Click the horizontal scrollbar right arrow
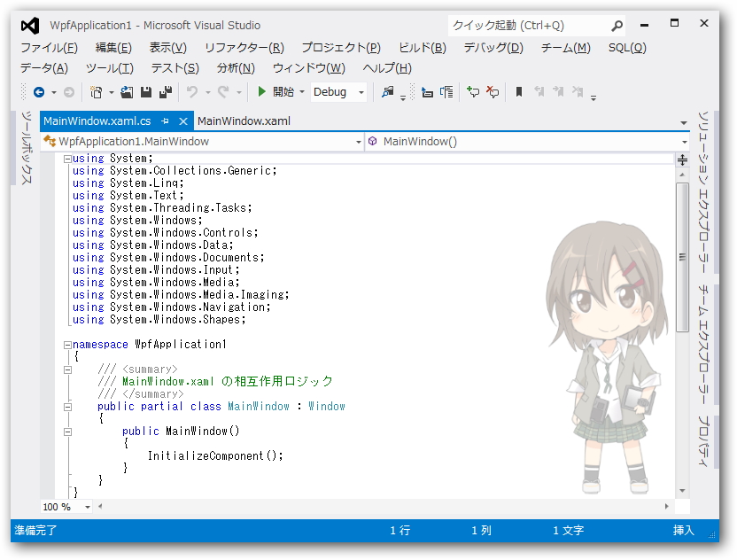Viewport: 737px width, 560px height. point(666,507)
